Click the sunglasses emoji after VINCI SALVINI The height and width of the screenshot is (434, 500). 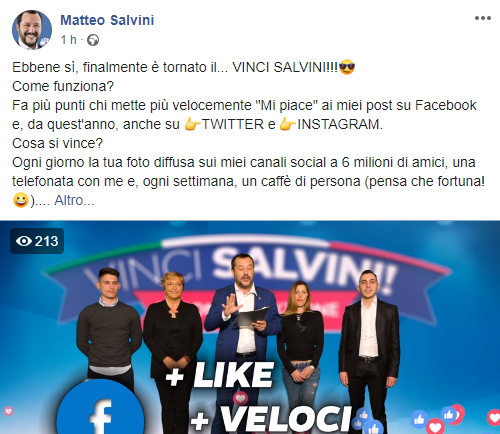[x=347, y=67]
